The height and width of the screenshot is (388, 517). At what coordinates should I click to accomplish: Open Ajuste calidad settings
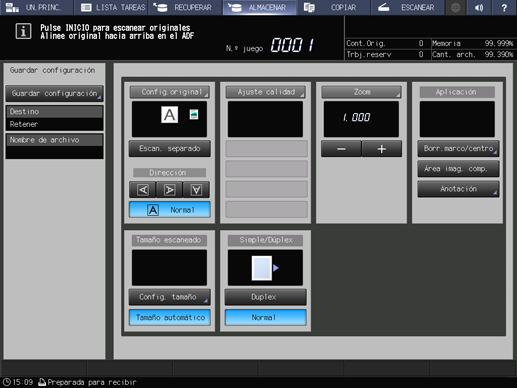265,92
